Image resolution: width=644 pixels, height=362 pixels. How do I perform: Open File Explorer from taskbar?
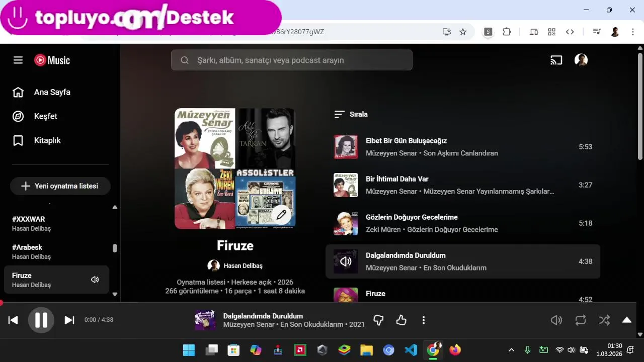(366, 350)
